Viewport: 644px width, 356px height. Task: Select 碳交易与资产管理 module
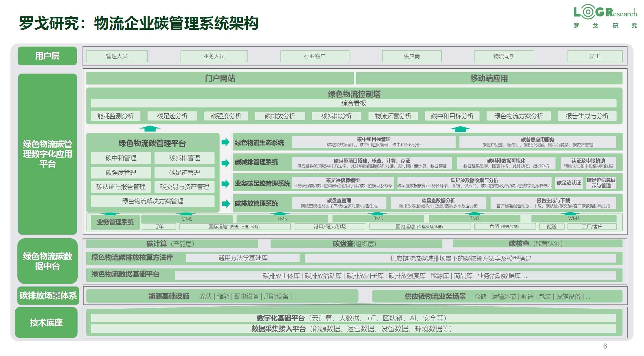184,187
